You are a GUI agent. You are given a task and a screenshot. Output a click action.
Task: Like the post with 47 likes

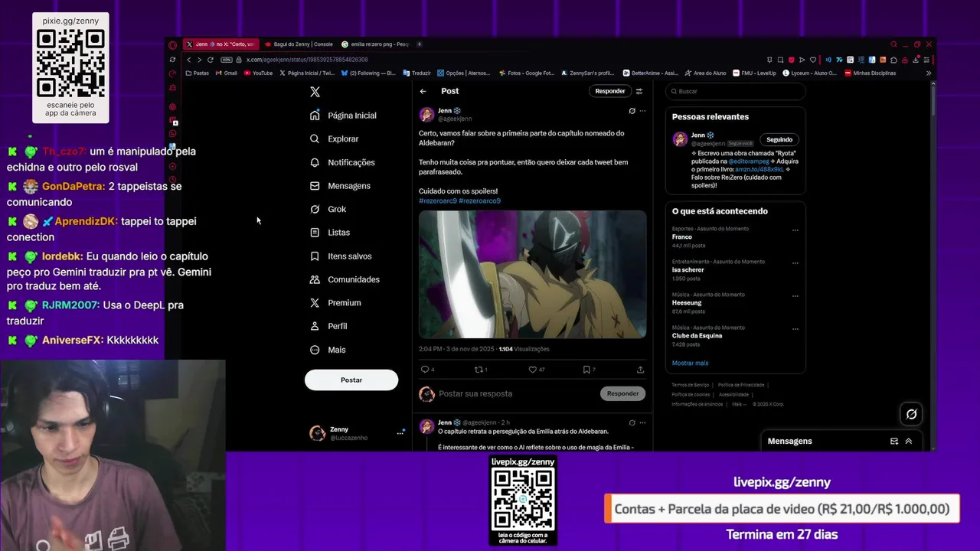click(537, 370)
